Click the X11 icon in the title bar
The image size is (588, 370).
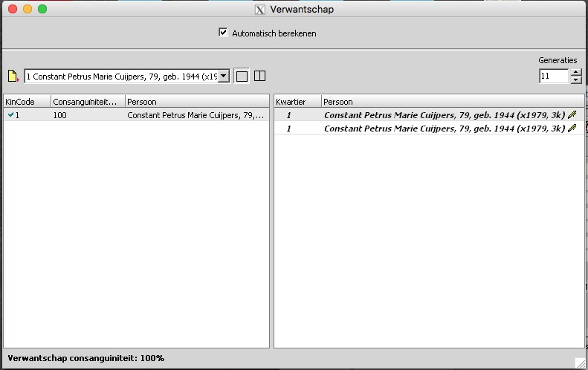pos(259,10)
